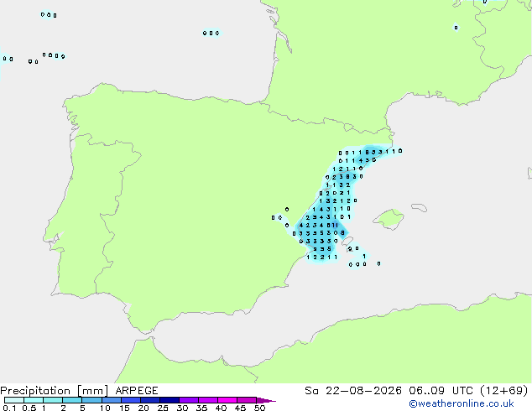This screenshot has width=532, height=411.
Task: Click the '06..09 UTC' time range text
Action: 441,391
